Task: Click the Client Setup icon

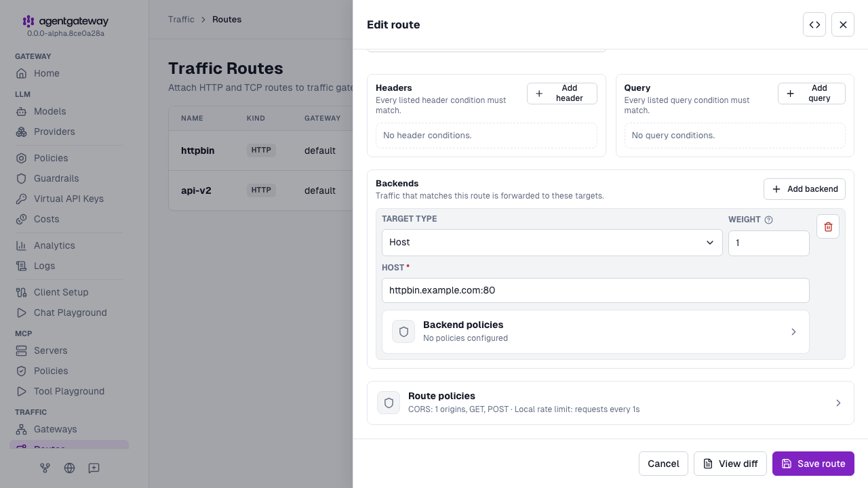Action: click(21, 292)
